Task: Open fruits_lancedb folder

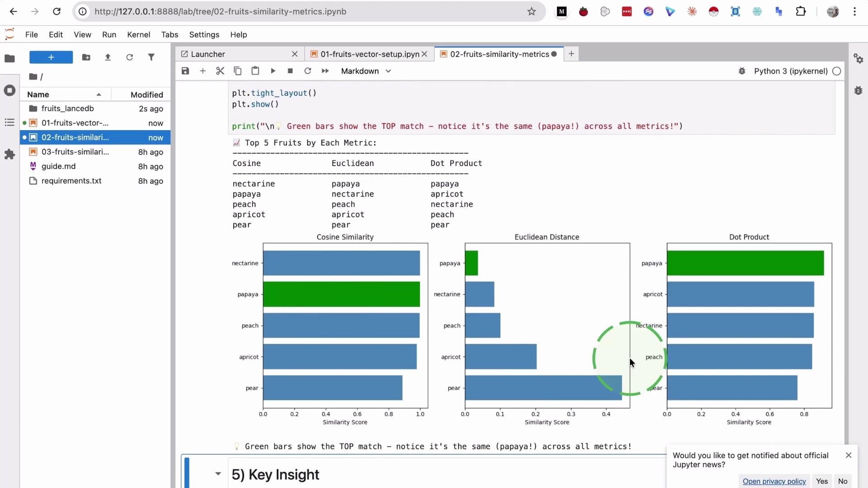Action: click(x=95, y=108)
